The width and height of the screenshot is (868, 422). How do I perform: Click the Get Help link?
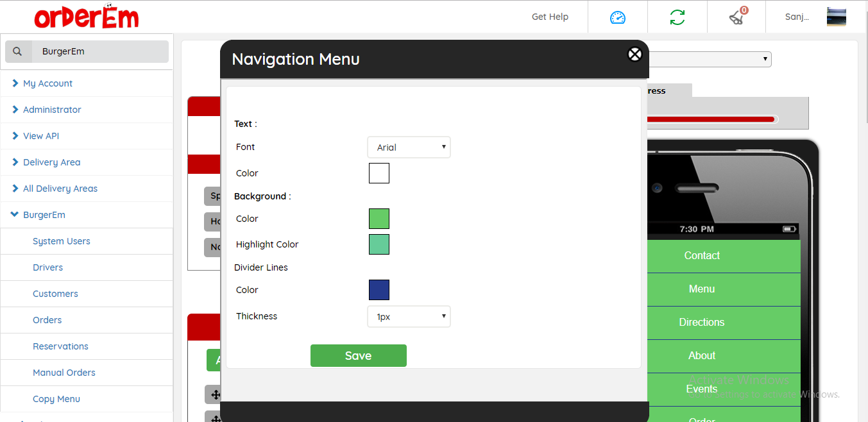pos(550,17)
